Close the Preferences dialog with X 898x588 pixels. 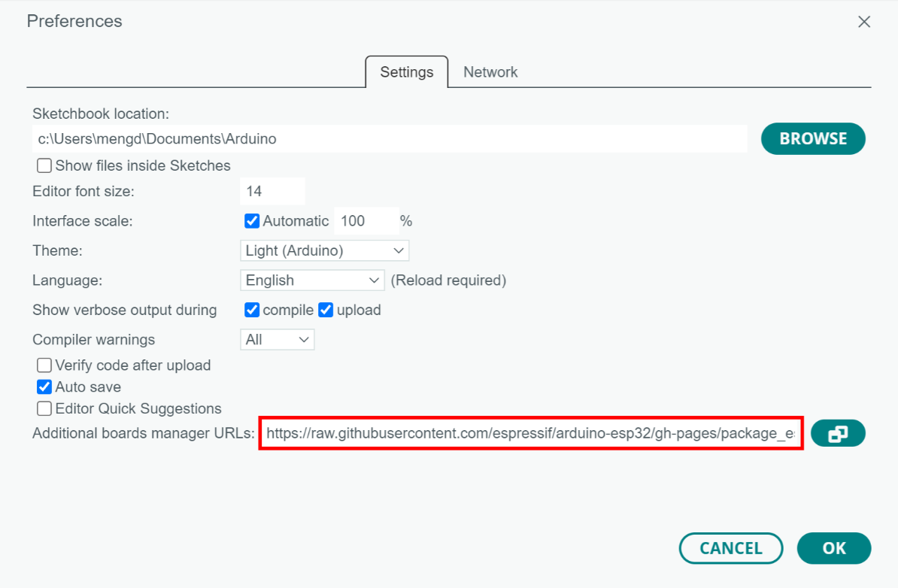(864, 22)
